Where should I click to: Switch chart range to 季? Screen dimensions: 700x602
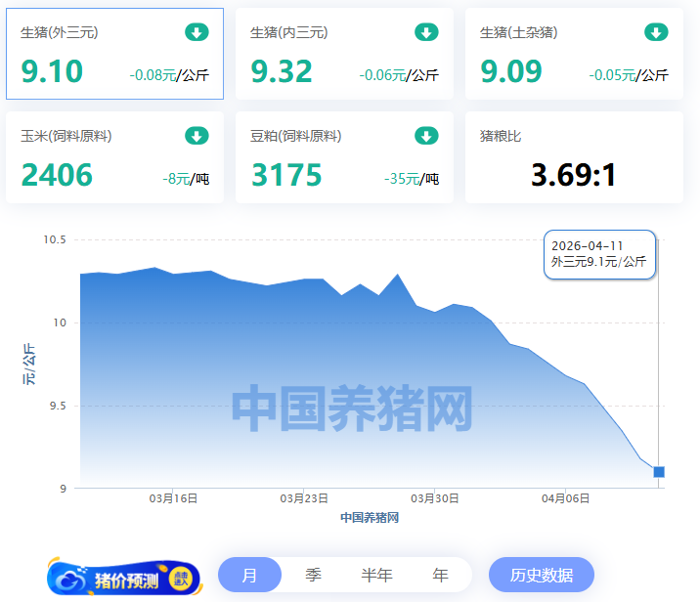click(313, 576)
